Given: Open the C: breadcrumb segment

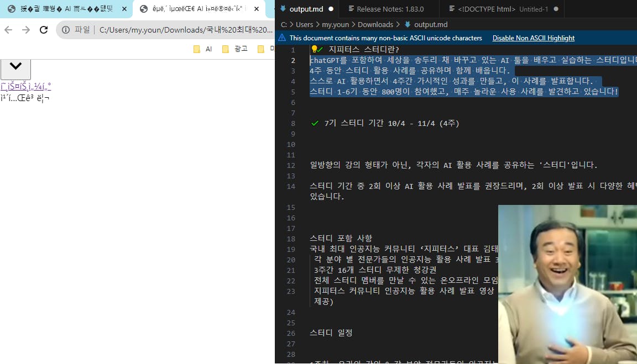Looking at the screenshot, I should (x=284, y=25).
